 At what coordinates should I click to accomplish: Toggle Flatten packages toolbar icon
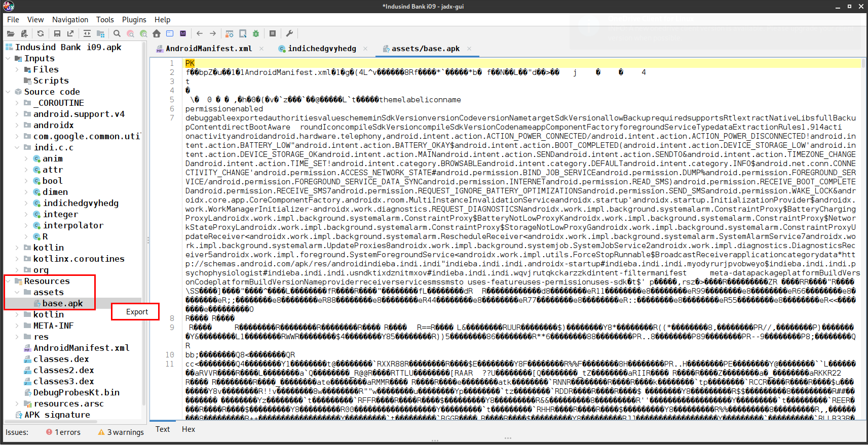[100, 33]
